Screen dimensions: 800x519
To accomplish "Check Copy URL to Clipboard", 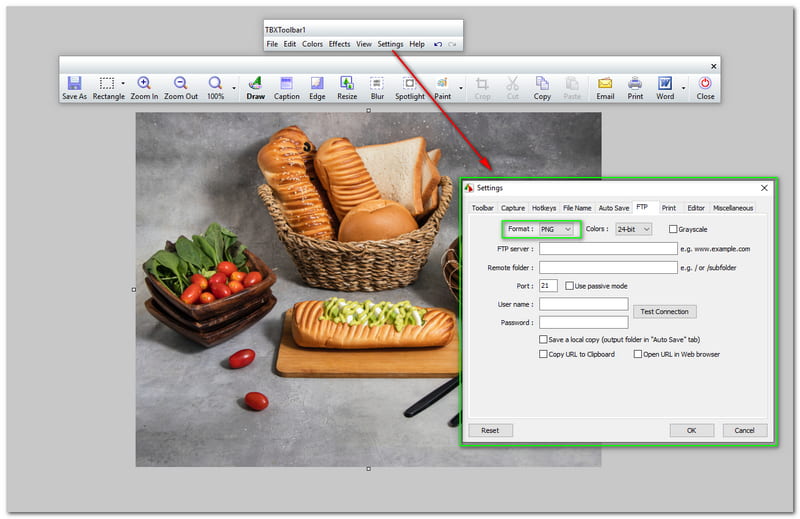I will [x=543, y=354].
